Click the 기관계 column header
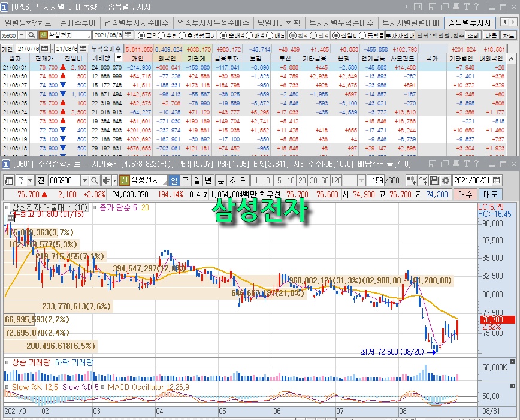 tap(196, 58)
